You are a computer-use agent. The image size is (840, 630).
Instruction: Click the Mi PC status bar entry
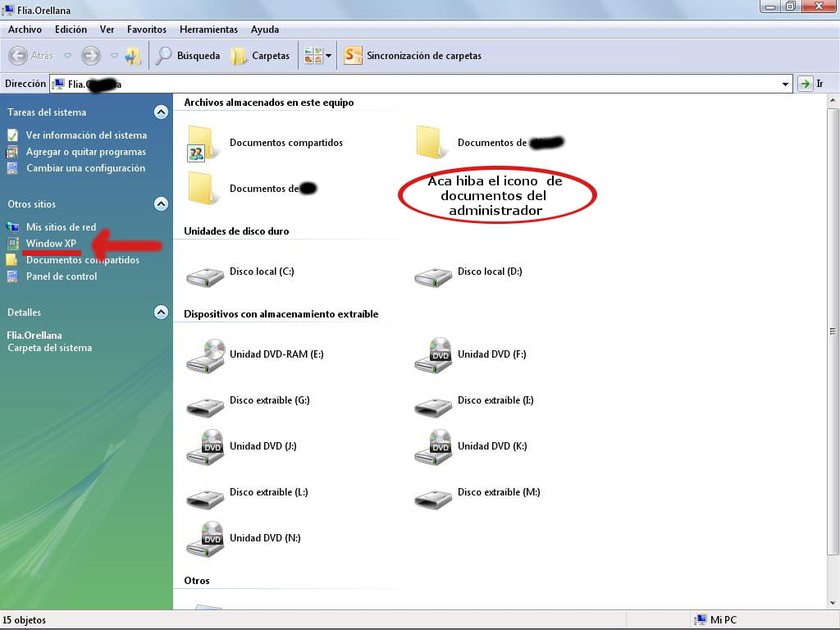tap(715, 620)
